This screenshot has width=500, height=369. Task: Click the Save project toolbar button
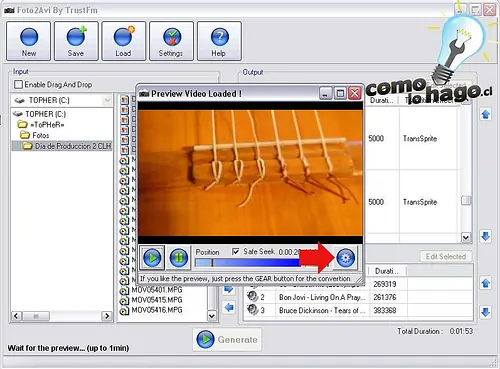pyautogui.click(x=76, y=41)
